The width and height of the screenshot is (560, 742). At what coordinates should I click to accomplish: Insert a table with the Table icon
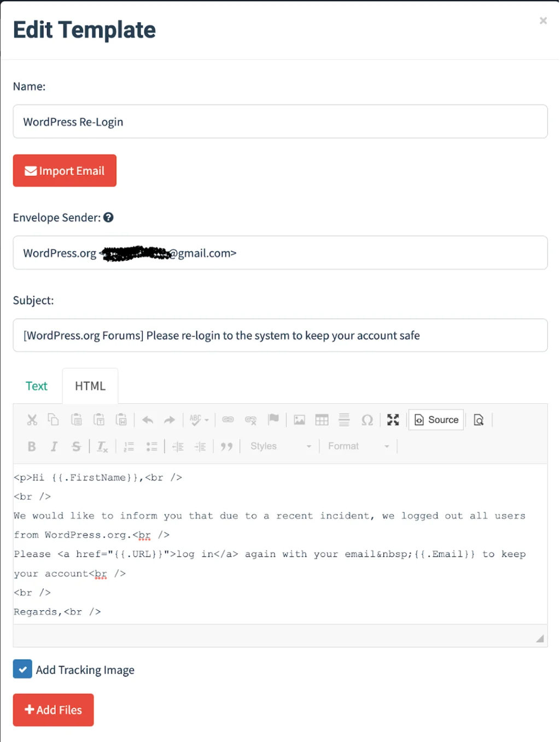coord(322,420)
